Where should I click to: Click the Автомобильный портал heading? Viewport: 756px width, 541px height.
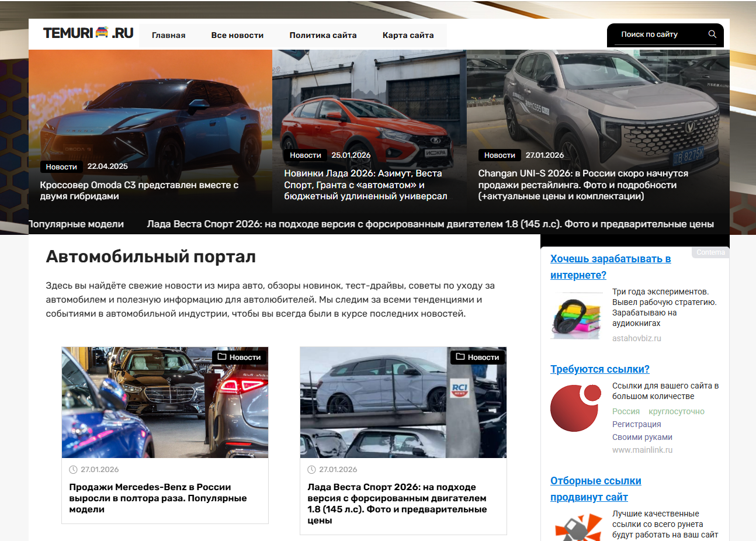pos(151,256)
